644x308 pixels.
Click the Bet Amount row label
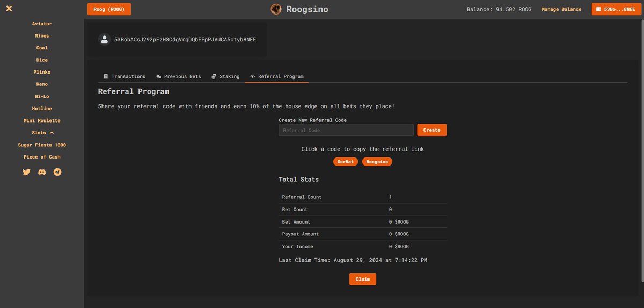coord(296,222)
